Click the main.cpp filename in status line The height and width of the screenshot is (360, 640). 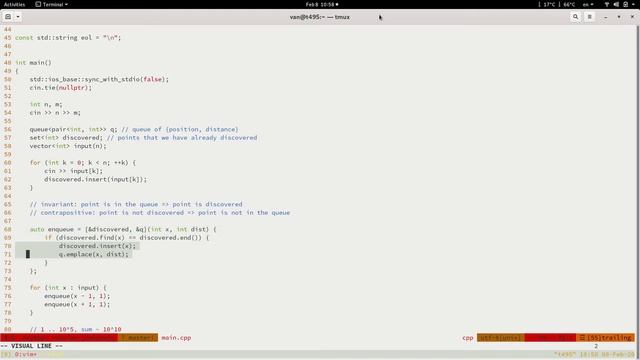click(176, 338)
